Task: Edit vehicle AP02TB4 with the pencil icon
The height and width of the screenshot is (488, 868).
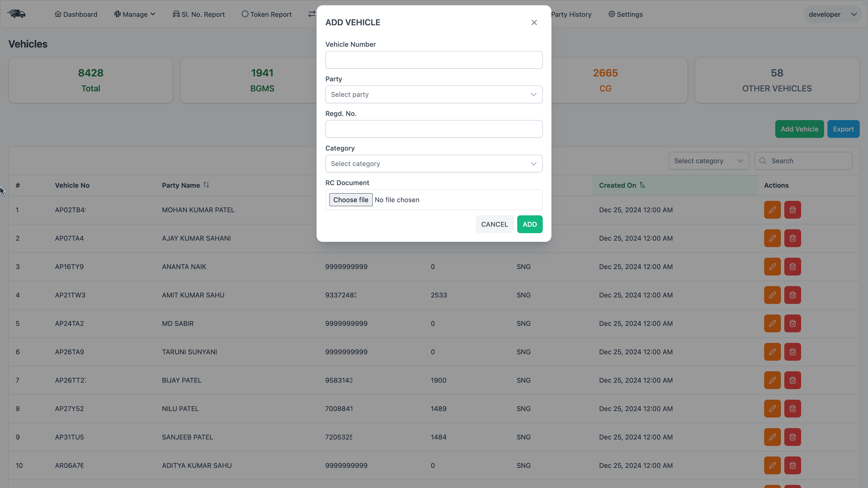Action: [x=772, y=209]
